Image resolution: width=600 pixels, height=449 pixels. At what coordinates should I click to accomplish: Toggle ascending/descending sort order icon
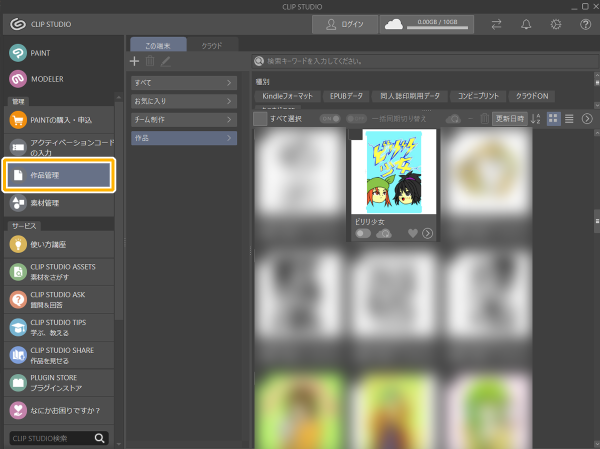[x=535, y=119]
